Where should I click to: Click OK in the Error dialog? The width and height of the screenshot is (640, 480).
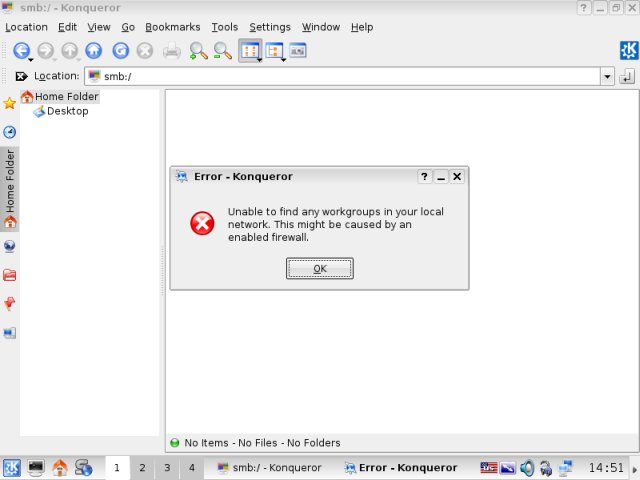[x=320, y=269]
